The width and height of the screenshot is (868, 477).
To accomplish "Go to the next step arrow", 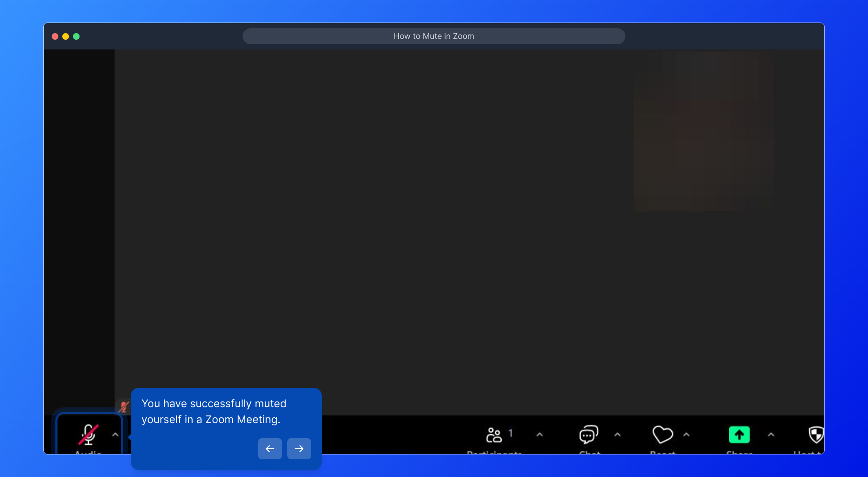I will [x=299, y=449].
